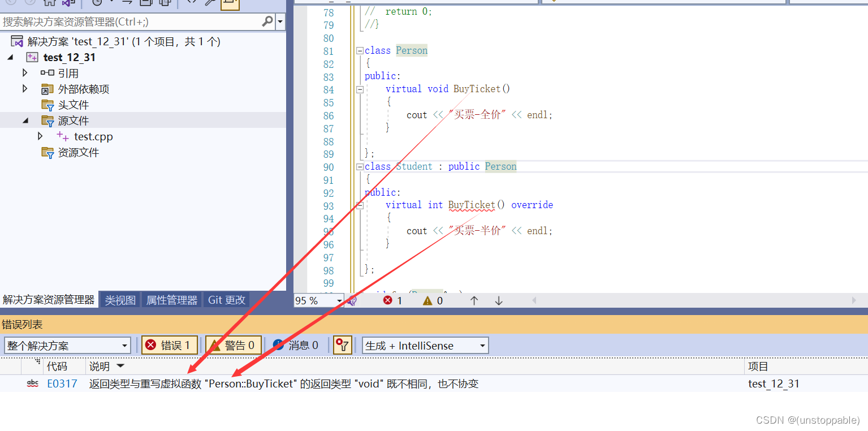Open the 生成 + IntelliSense dropdown

click(425, 346)
